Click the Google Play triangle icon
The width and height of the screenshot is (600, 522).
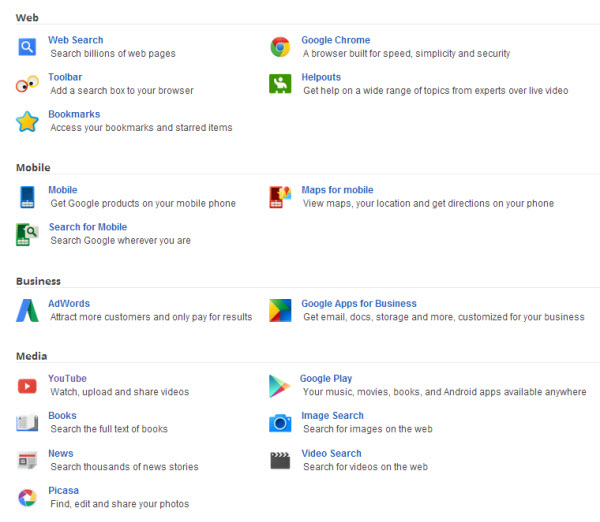tap(280, 386)
